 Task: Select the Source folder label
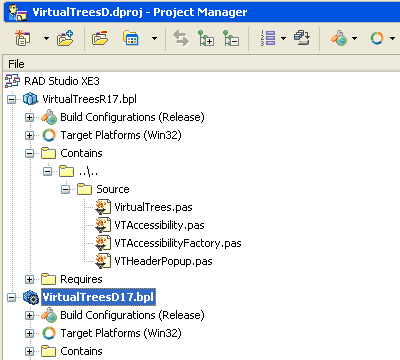tap(113, 189)
